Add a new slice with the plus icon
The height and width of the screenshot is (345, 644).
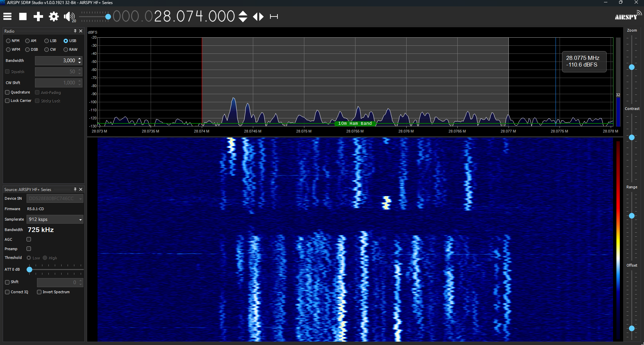pyautogui.click(x=38, y=16)
